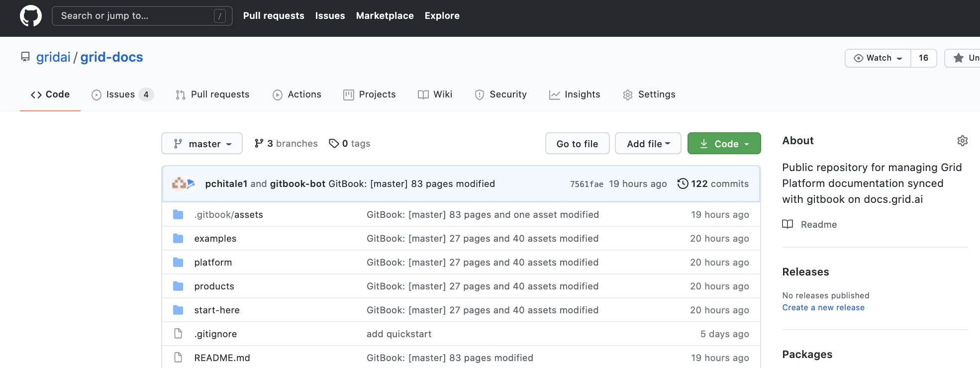The image size is (980, 368).
Task: Open Explore in top navigation
Action: tap(442, 16)
